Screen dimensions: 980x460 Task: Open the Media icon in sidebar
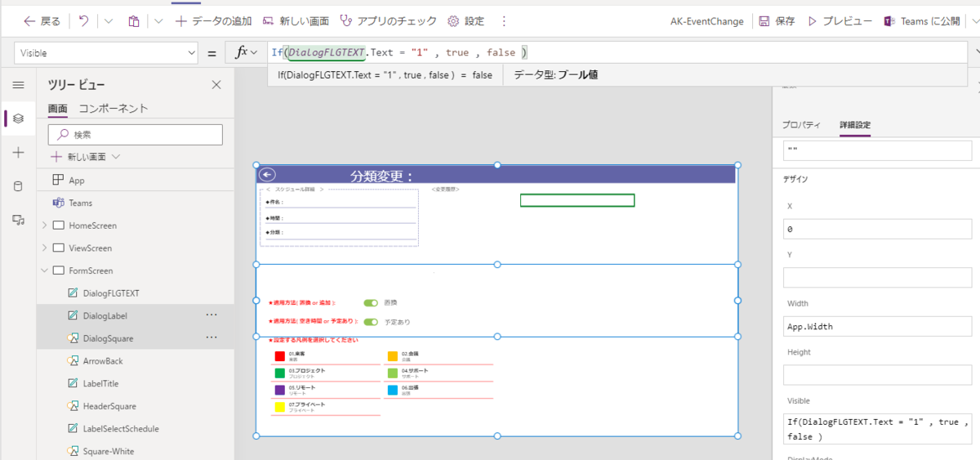click(x=18, y=220)
